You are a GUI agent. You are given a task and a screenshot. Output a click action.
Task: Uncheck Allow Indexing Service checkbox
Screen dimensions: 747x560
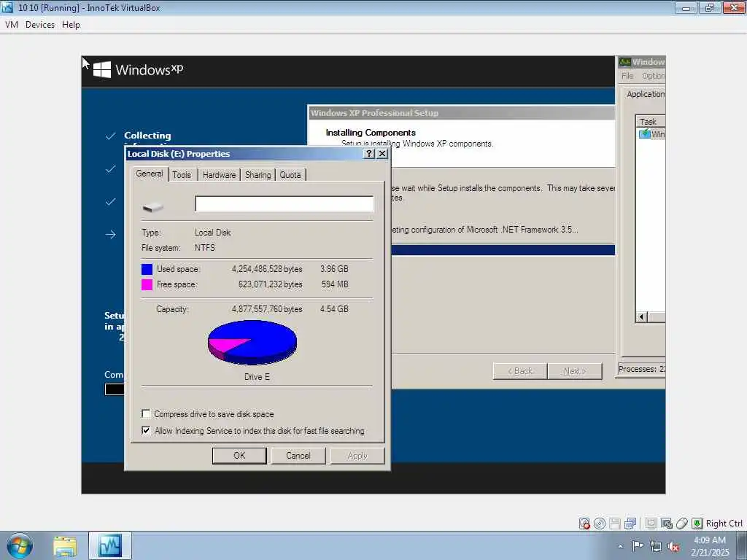click(146, 430)
